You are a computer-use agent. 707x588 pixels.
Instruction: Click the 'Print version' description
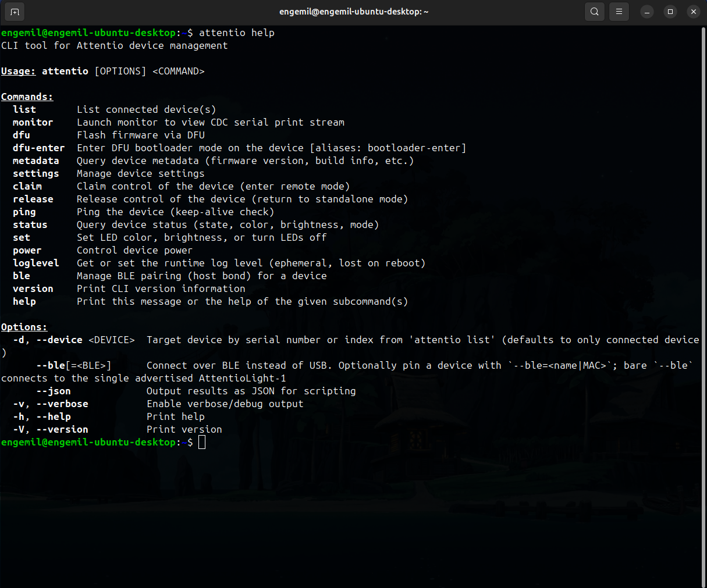[184, 430]
